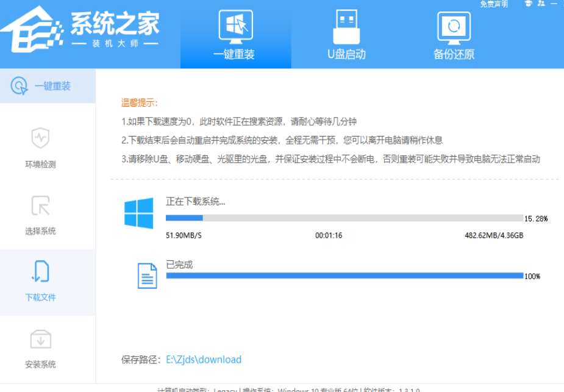Click the 下载文件 step icon
Viewport: 564px width, 392px height.
(40, 273)
